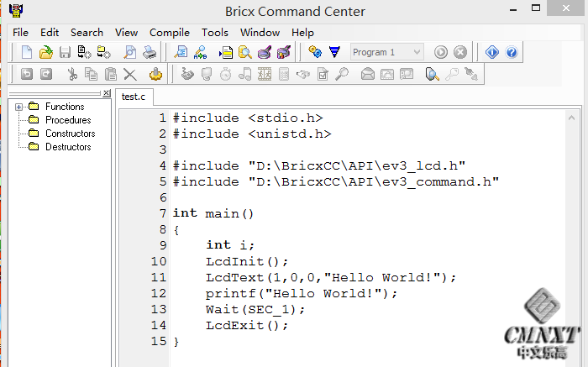Viewport: 588px width, 367px height.
Task: Delete selection with the X icon
Action: click(130, 74)
